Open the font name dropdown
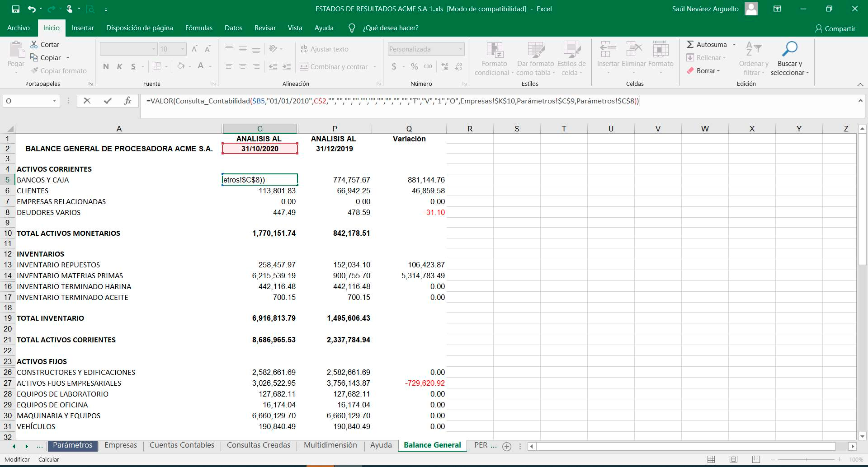Image resolution: width=868 pixels, height=467 pixels. (x=154, y=49)
